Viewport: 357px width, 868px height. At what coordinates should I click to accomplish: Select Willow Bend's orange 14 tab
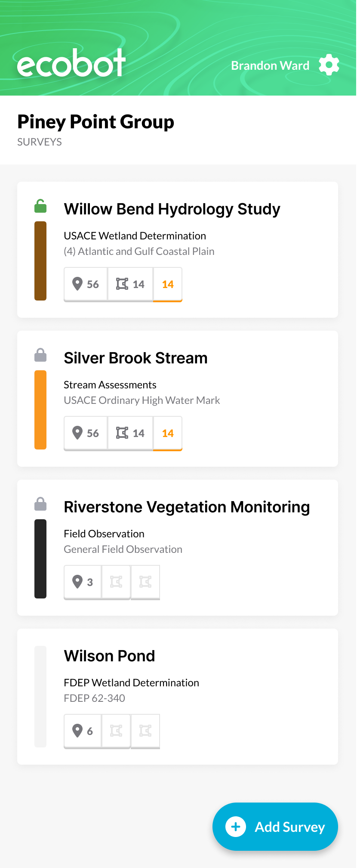168,284
